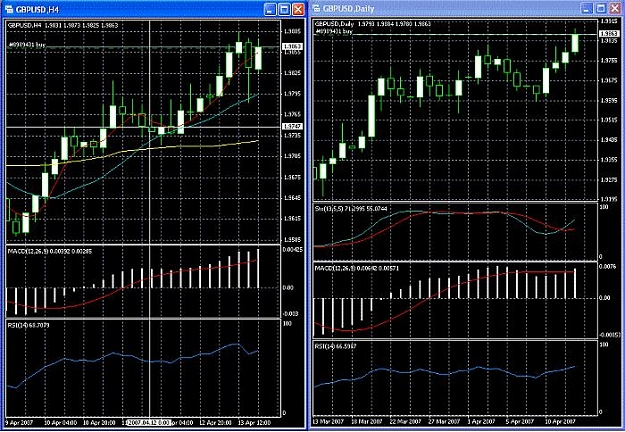This screenshot has width=625, height=432.
Task: Click the highlighted crosshair date tag 2007.04.12
Action: [148, 423]
